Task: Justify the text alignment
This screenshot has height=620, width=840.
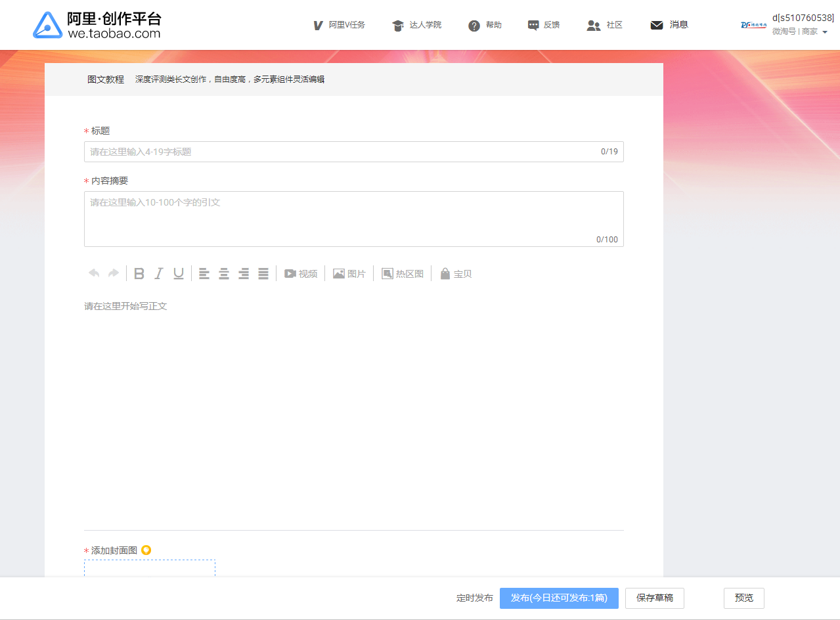Action: pos(263,273)
